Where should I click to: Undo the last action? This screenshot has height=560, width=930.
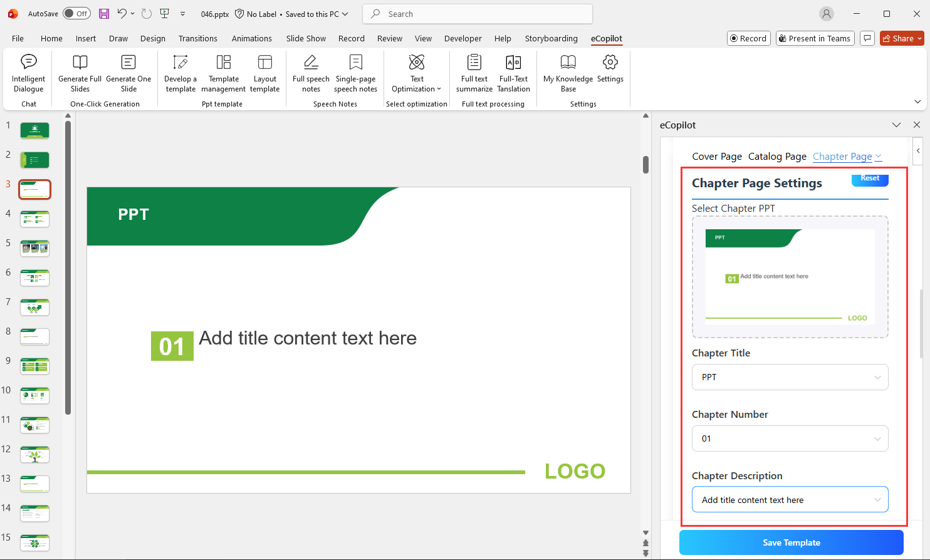(x=122, y=14)
